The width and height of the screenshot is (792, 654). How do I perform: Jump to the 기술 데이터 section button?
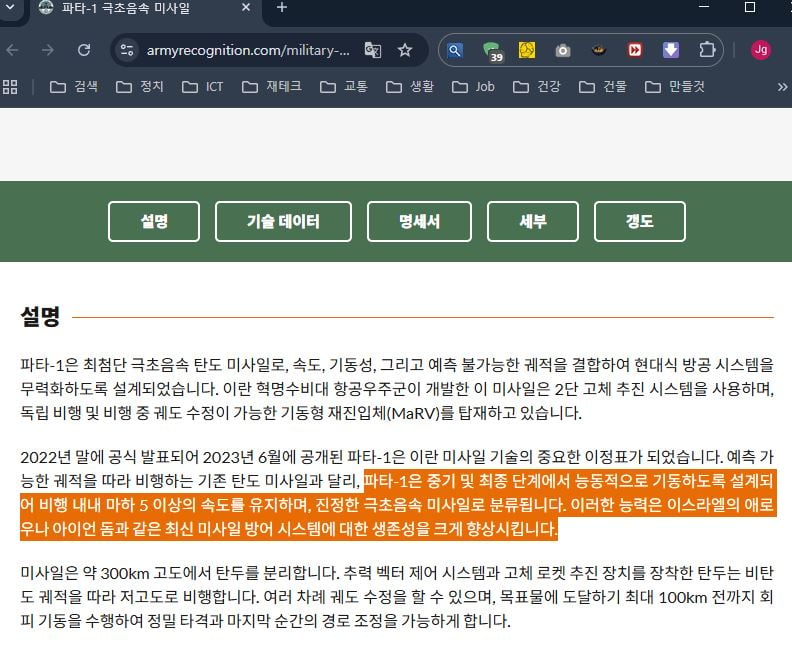coord(283,221)
